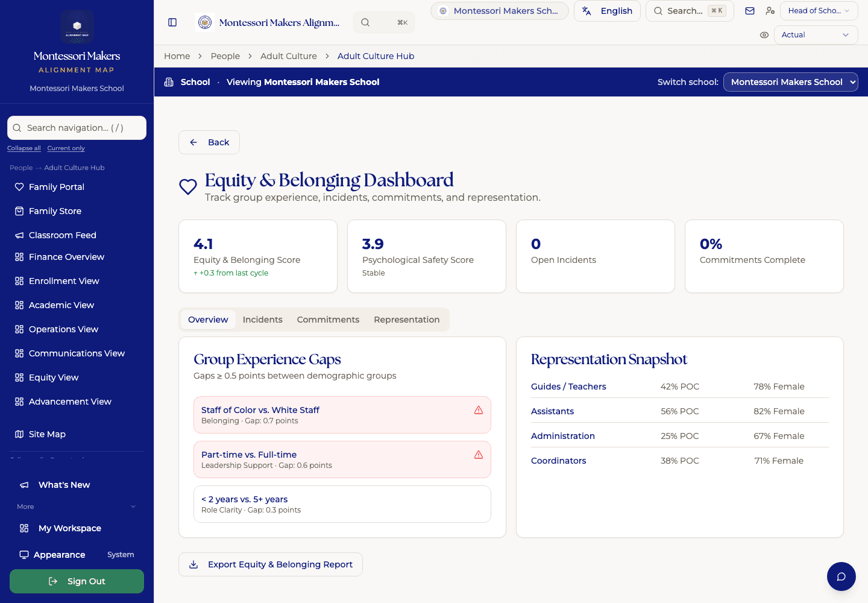Switch to the Commitments tab

coord(328,320)
